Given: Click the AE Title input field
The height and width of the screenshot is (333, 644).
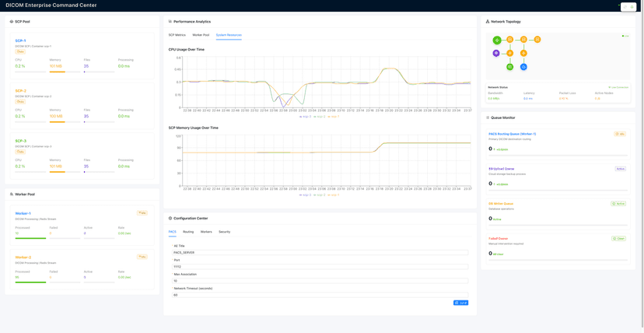Looking at the screenshot, I should tap(320, 253).
